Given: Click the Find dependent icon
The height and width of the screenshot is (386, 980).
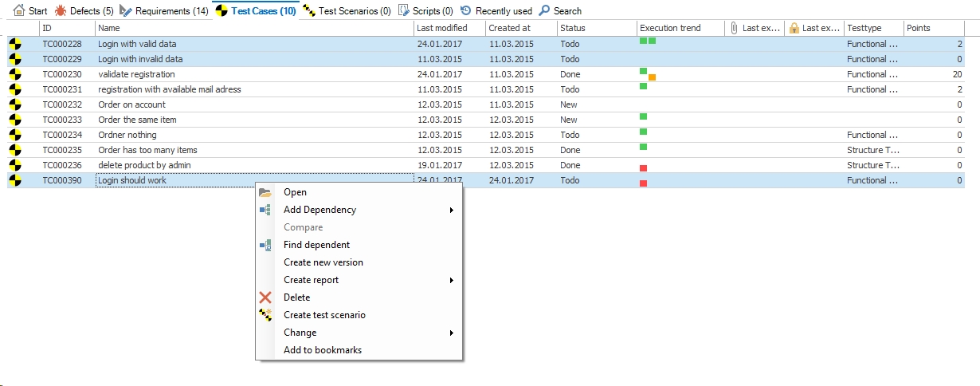Looking at the screenshot, I should click(265, 245).
